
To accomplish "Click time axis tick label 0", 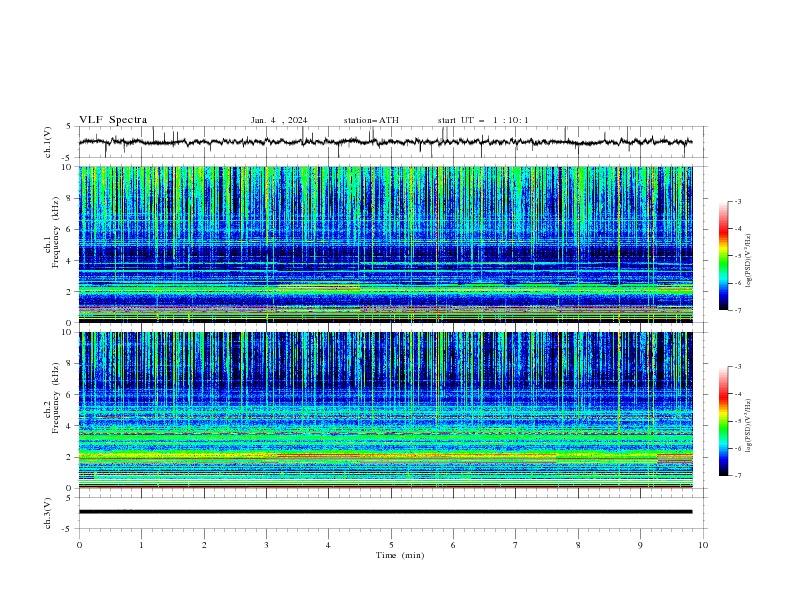I will pos(79,545).
